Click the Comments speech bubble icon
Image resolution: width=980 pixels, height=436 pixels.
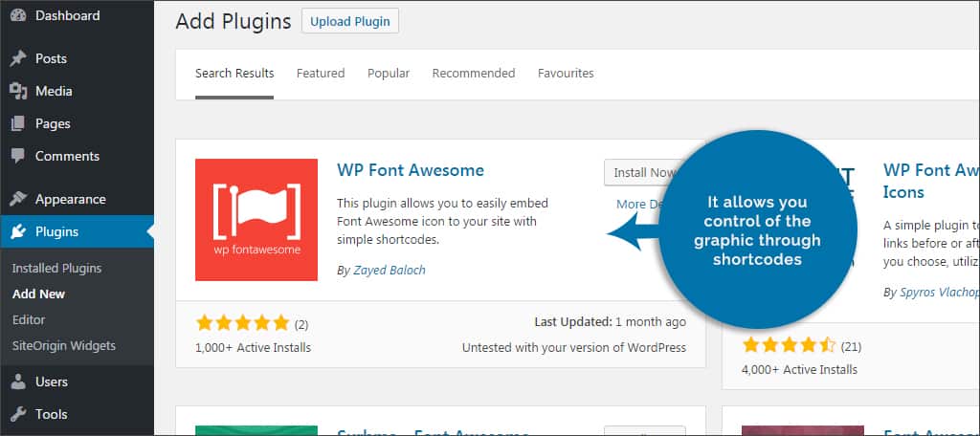click(18, 156)
